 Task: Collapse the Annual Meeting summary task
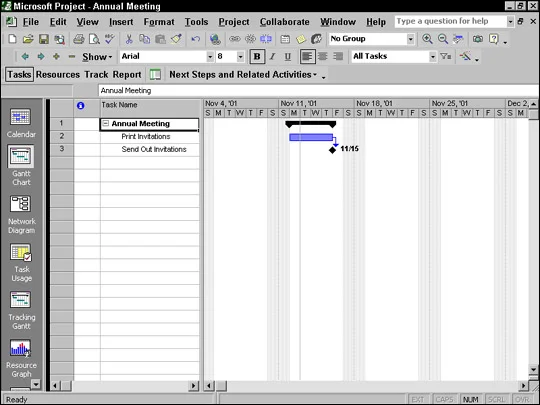pyautogui.click(x=106, y=123)
